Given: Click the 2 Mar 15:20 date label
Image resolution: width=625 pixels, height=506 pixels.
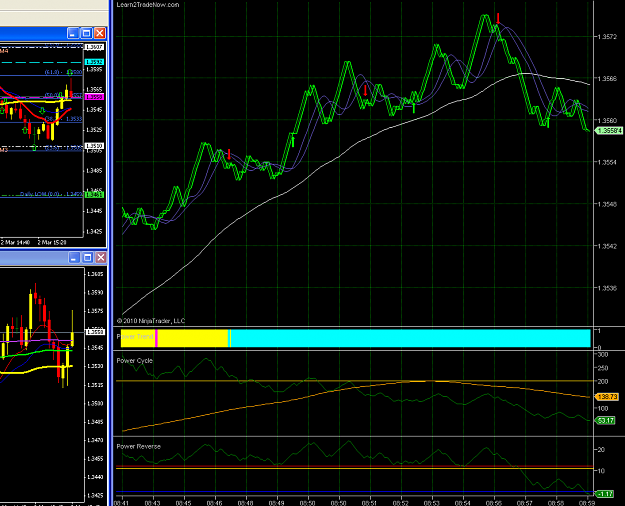Looking at the screenshot, I should [52, 242].
